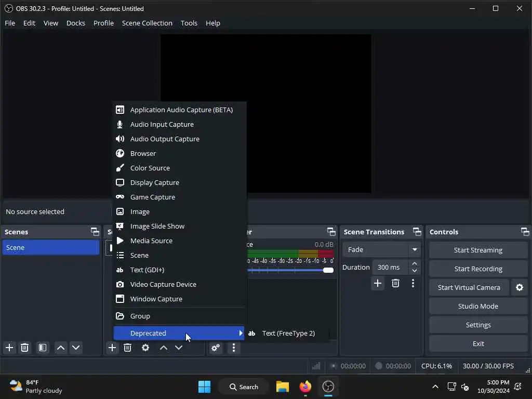Viewport: 532px width, 399px height.
Task: Open the Docks menu
Action: point(76,23)
